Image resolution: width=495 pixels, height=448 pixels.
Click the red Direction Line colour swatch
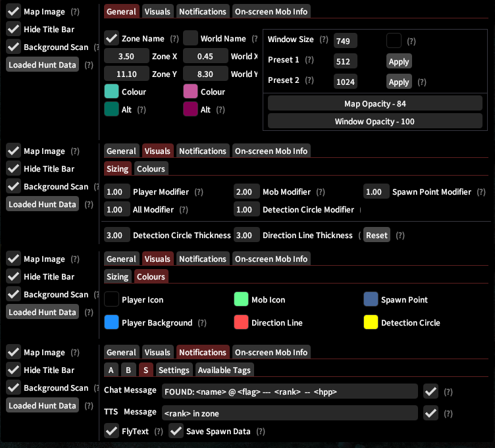(241, 323)
